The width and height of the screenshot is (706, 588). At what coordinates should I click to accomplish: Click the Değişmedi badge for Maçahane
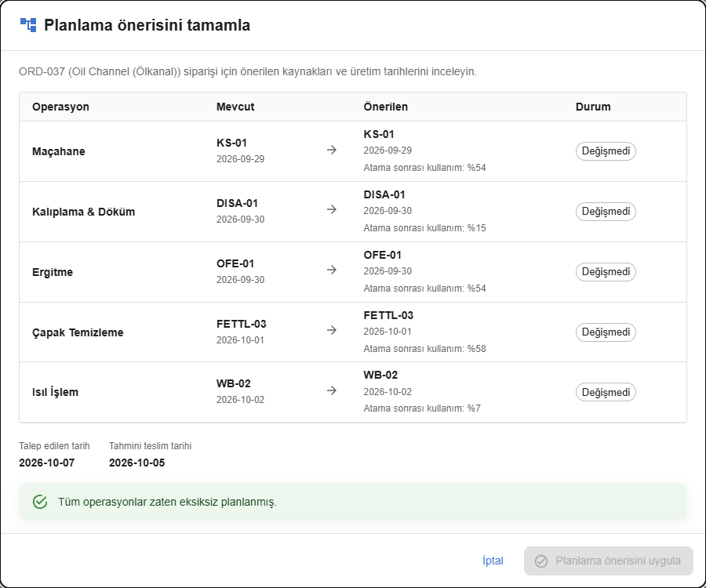click(x=606, y=151)
